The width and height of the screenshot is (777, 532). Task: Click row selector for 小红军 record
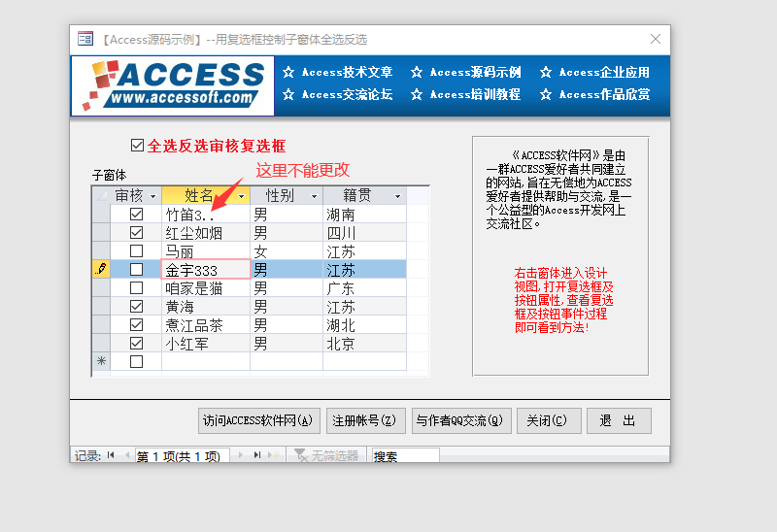pyautogui.click(x=101, y=343)
